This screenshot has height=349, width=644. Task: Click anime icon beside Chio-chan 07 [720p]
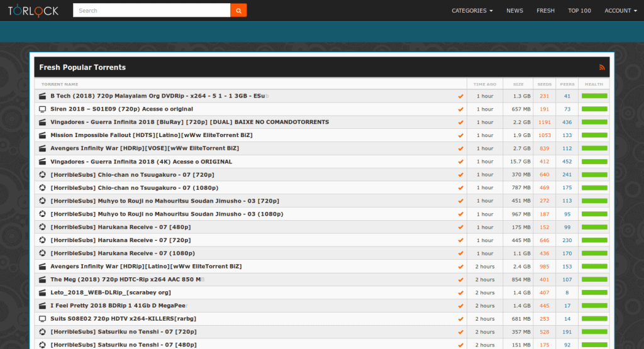click(43, 175)
